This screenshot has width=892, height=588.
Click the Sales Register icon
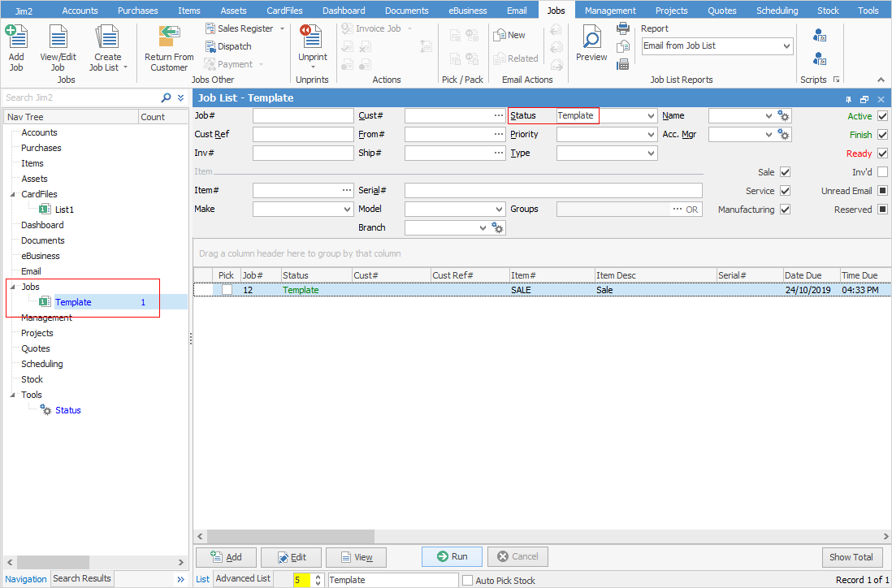pyautogui.click(x=210, y=28)
